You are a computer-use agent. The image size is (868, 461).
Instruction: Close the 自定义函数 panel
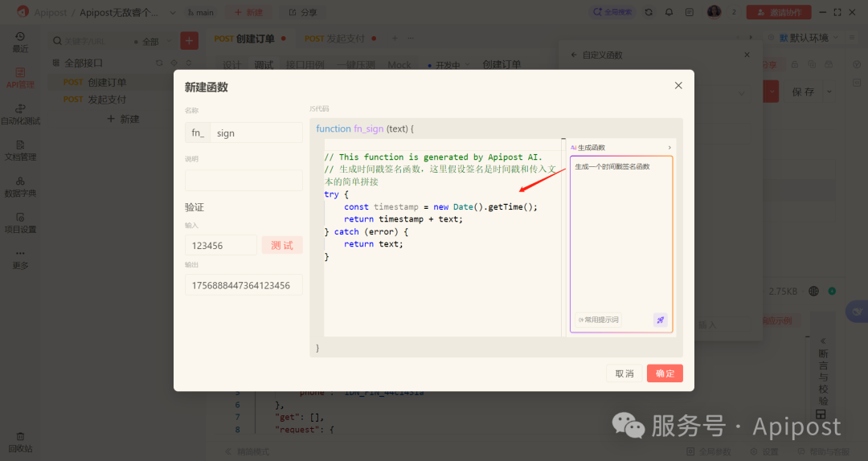pos(747,55)
